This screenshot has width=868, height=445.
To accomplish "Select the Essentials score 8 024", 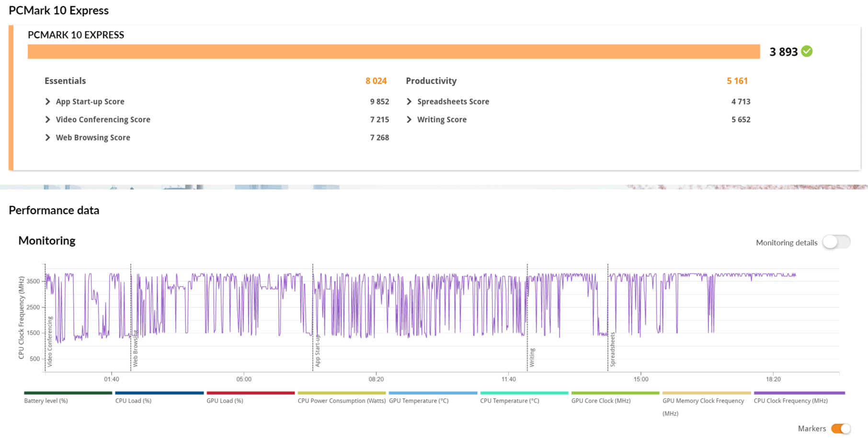I will point(376,81).
